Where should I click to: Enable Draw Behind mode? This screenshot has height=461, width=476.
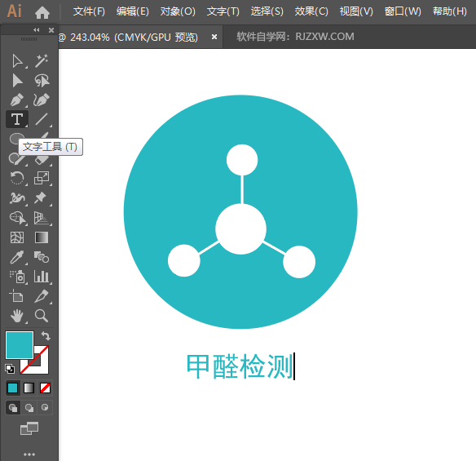point(29,407)
